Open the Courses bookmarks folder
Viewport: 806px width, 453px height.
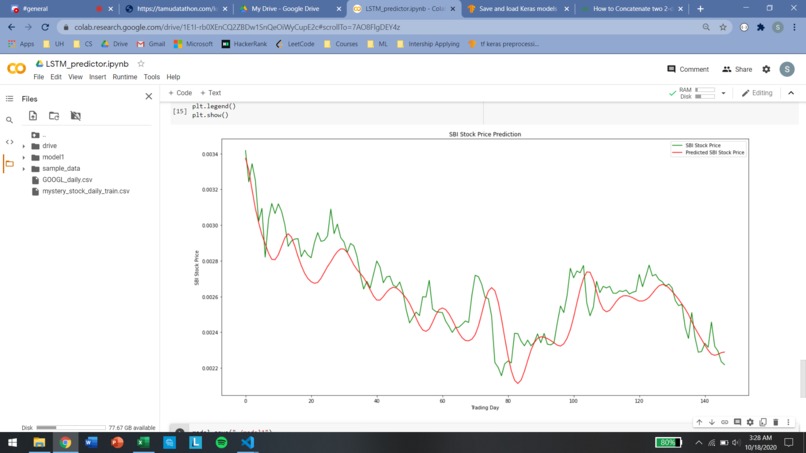coord(341,44)
